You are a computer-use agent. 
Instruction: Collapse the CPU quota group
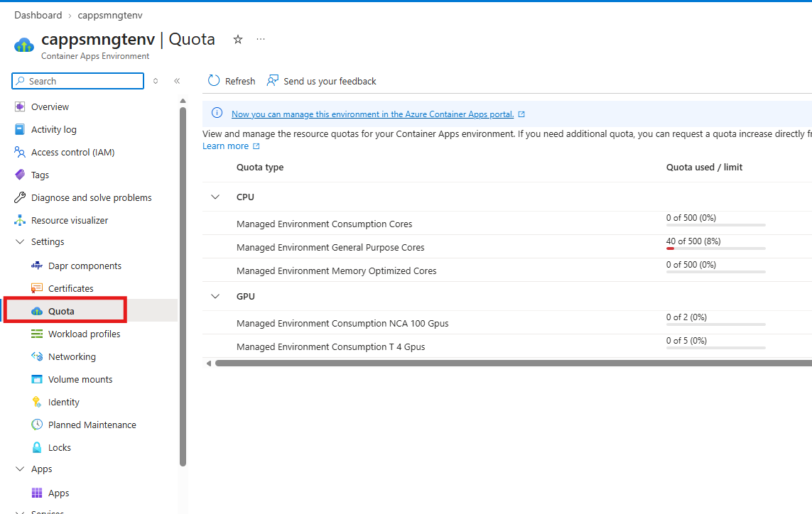click(x=215, y=197)
